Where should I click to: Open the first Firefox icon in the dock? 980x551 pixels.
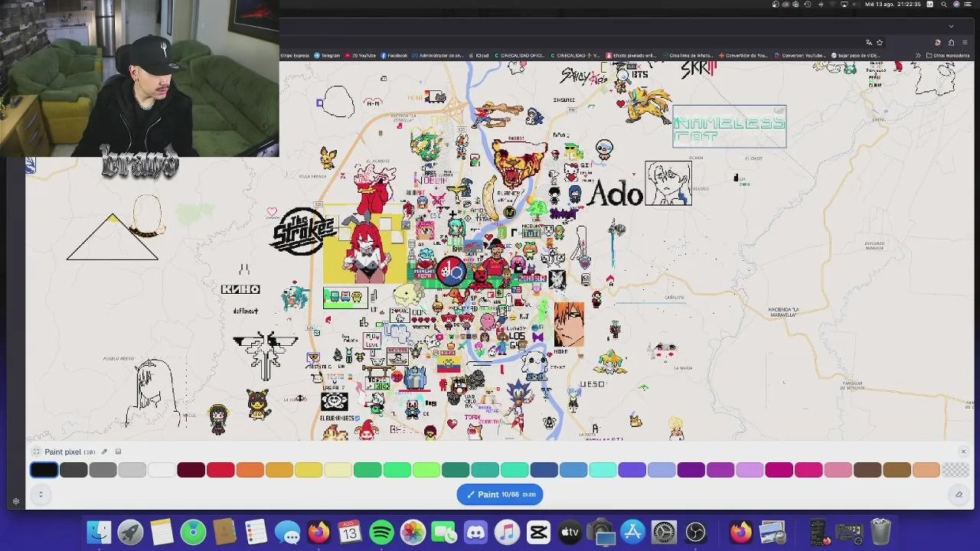[318, 532]
